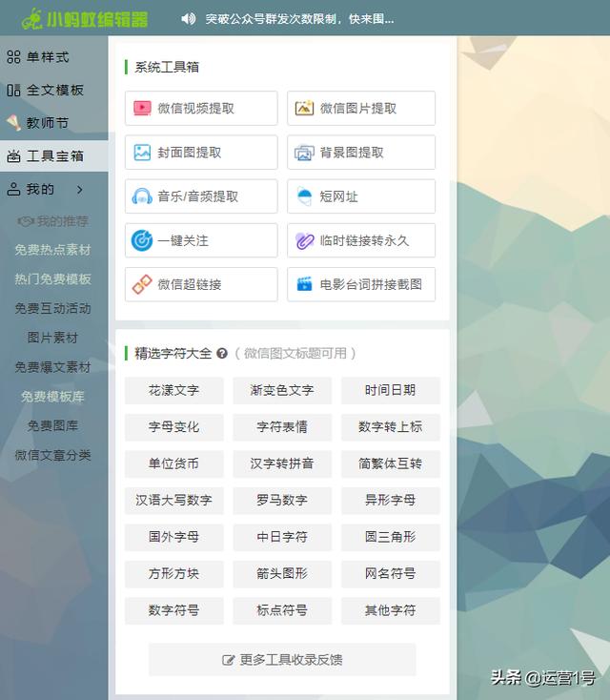The height and width of the screenshot is (700, 610).
Task: Click the edit icon in 更多工具收录反馈
Action: (x=228, y=660)
